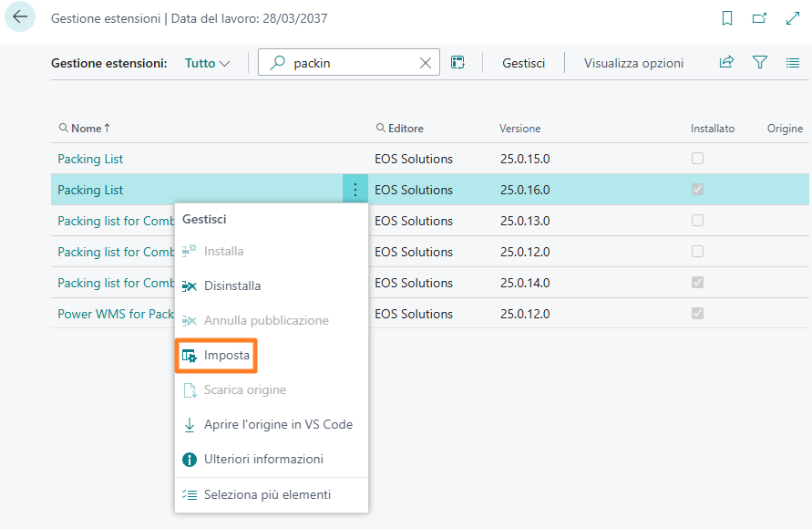Screen dimensions: 812x529
Task: Click the Gestisci toolbar button
Action: [524, 63]
